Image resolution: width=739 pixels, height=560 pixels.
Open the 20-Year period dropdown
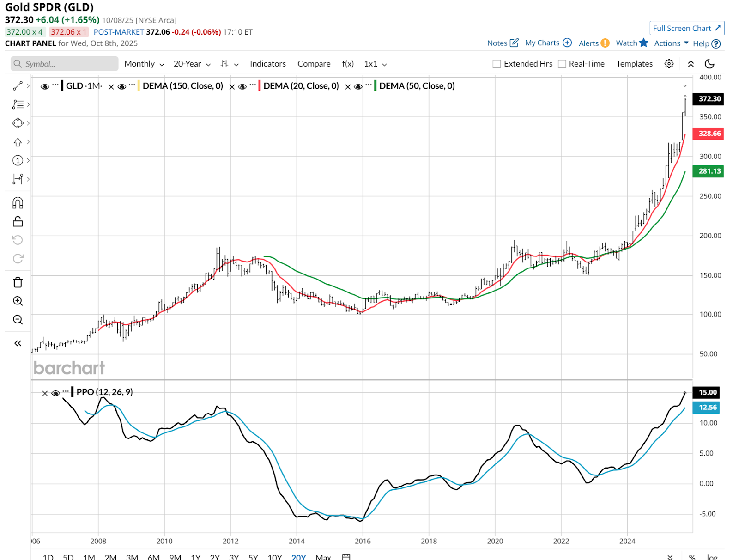(192, 64)
